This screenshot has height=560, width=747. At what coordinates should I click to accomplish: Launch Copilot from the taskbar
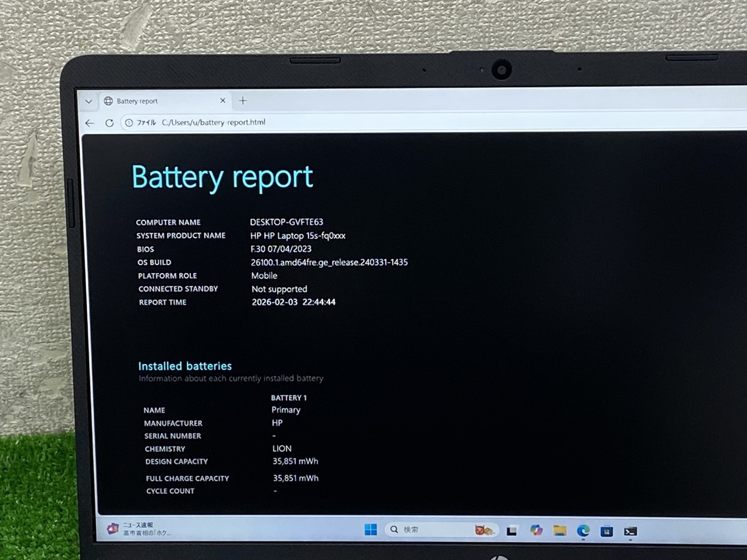[x=536, y=530]
